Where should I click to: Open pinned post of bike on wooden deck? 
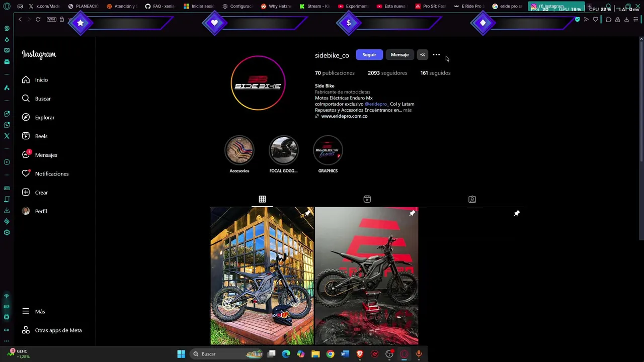(262, 276)
